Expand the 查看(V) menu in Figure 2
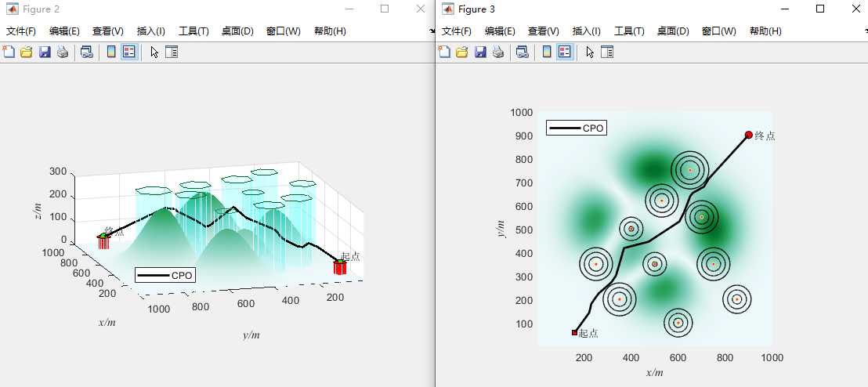 click(108, 31)
